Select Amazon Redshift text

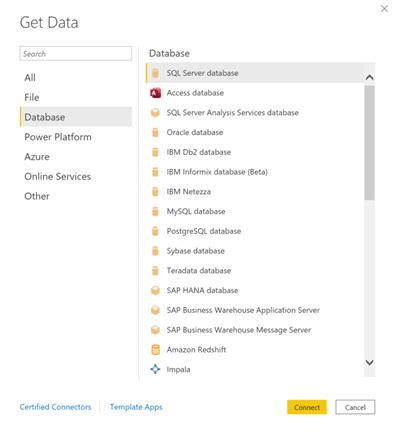tap(196, 350)
